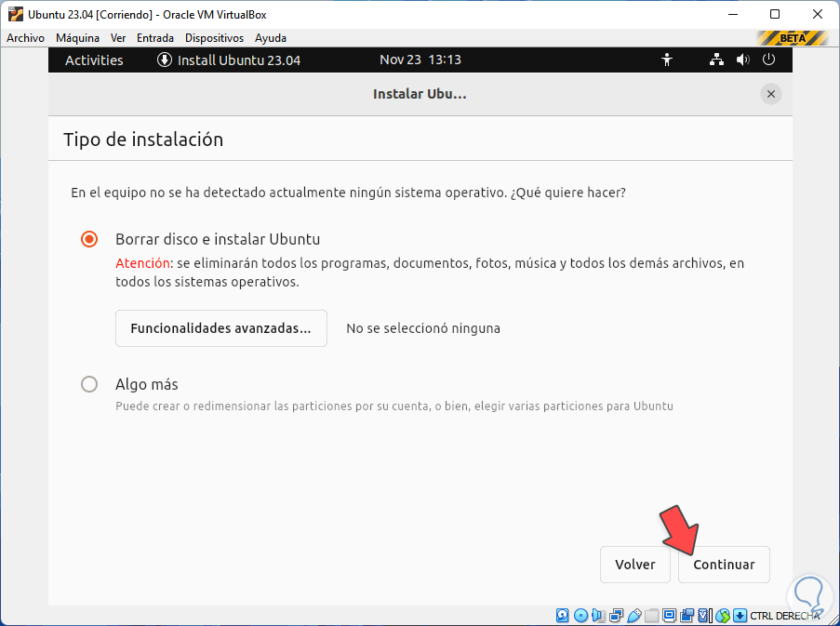Click the volume speaker icon in Ubuntu top bar
Viewport: 840px width, 626px height.
[x=742, y=60]
